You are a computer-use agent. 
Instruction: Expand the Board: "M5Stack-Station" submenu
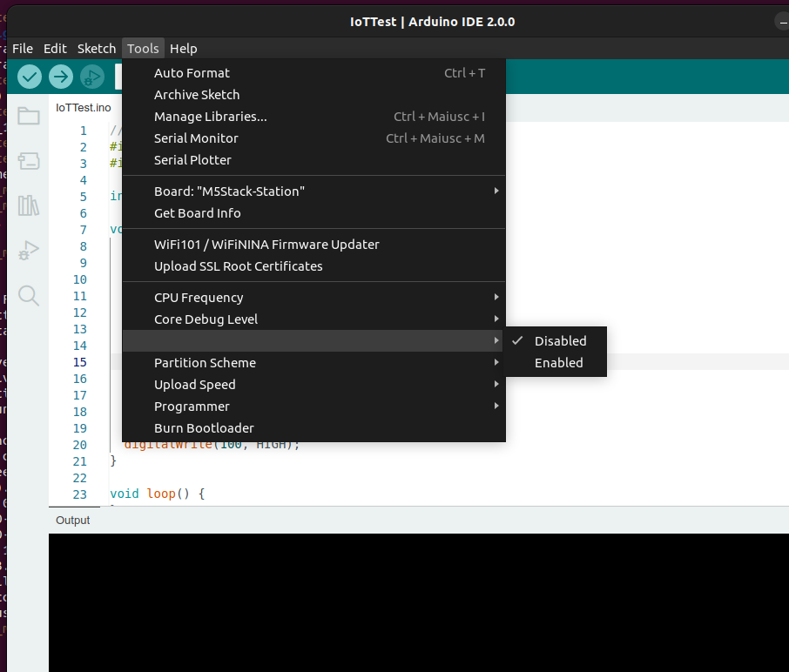pyautogui.click(x=314, y=192)
